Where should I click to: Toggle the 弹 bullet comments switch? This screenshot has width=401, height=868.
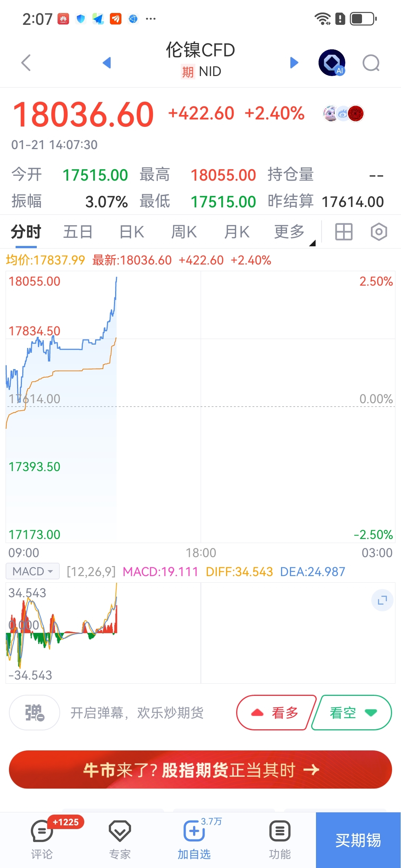[x=35, y=713]
